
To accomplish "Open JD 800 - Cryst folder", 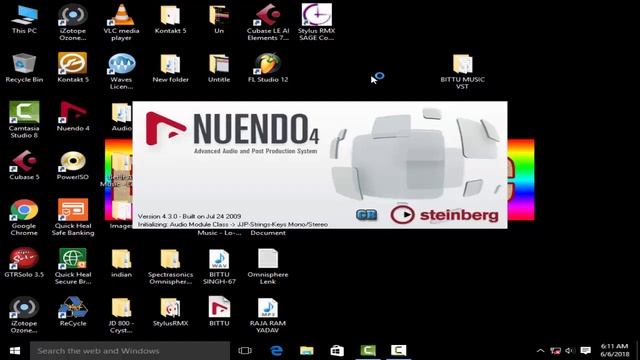I will [x=121, y=315].
